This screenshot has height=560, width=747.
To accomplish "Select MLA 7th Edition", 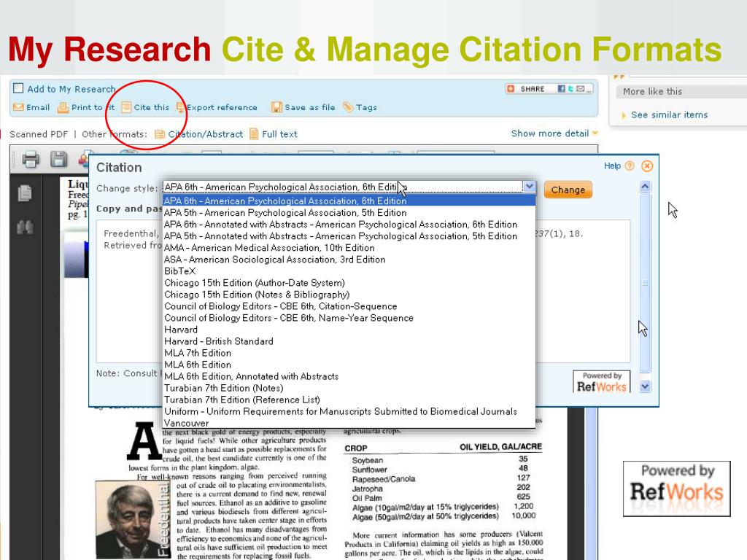I will click(x=349, y=353).
